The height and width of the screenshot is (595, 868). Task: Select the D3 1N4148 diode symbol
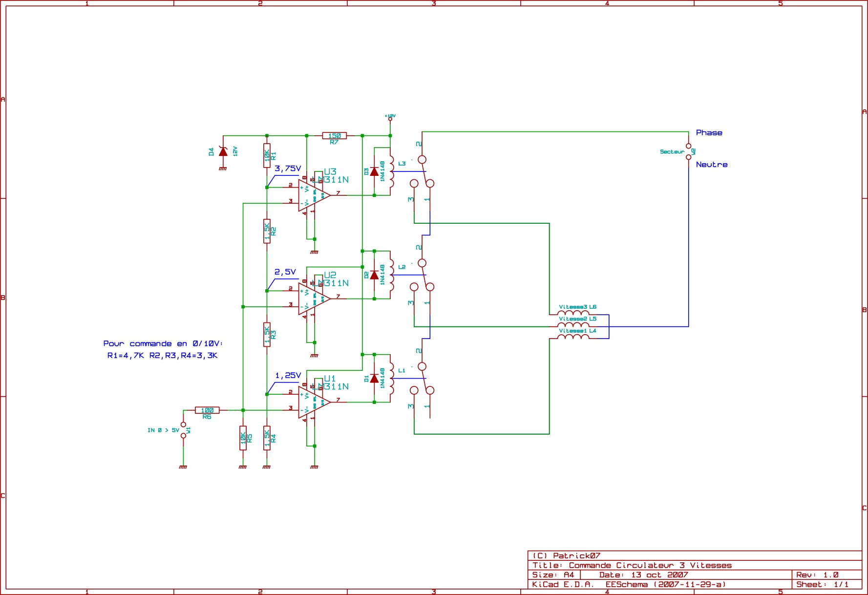click(x=374, y=171)
